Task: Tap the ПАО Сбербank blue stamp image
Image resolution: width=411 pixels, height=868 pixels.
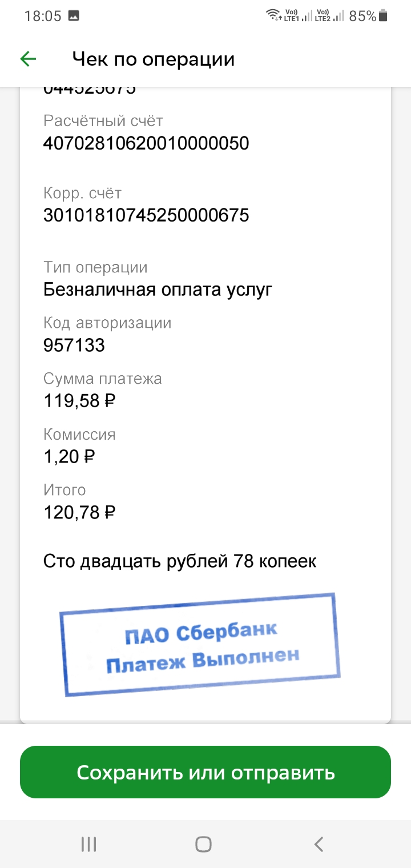Action: (x=201, y=644)
